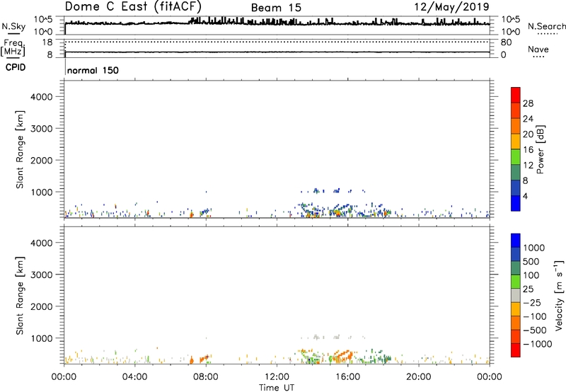Click the 'Slant Range [km]' label of power panel

click(20, 149)
